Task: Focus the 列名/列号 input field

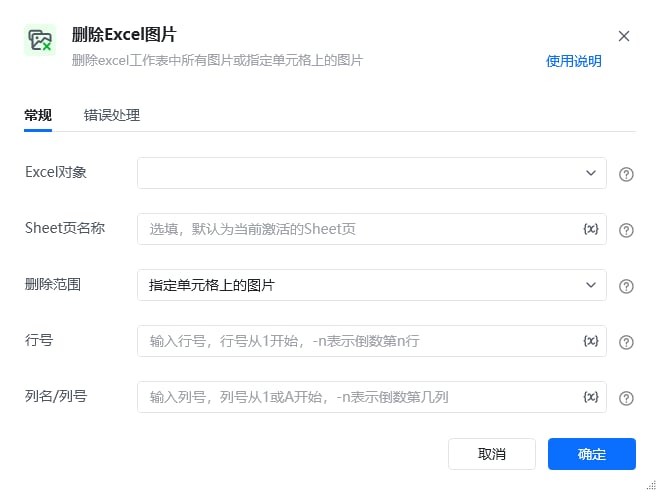Action: click(372, 397)
